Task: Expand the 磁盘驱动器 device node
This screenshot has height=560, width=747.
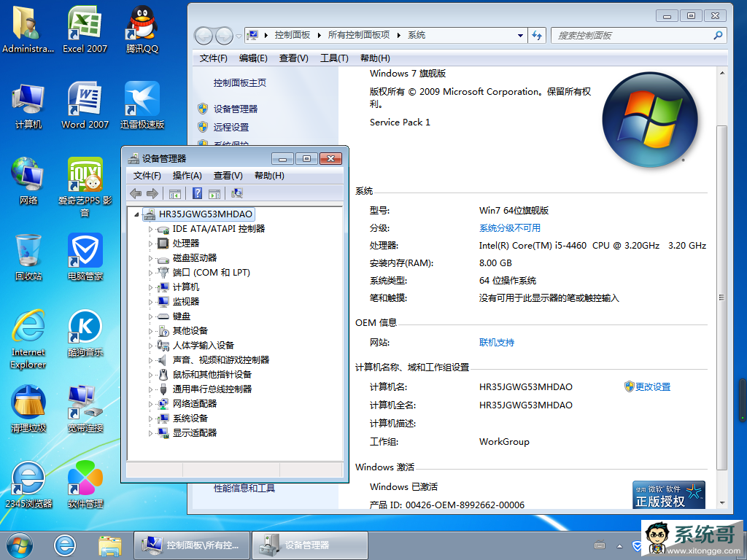Action: tap(150, 258)
